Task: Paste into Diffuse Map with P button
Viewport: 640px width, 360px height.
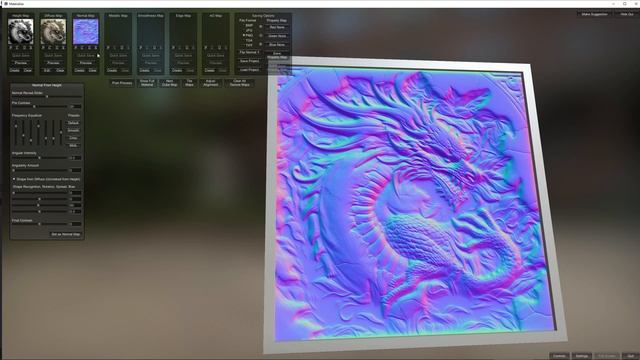Action: coord(43,48)
